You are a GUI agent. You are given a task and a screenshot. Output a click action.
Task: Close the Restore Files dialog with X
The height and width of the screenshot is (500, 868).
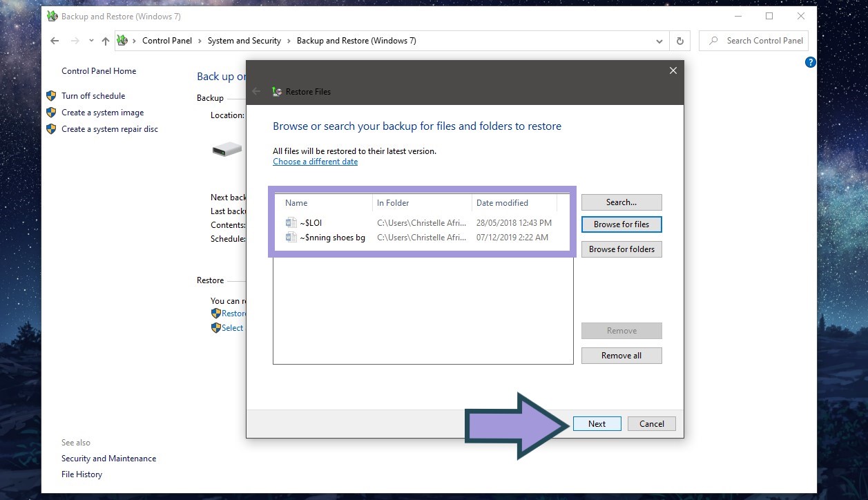[x=673, y=70]
